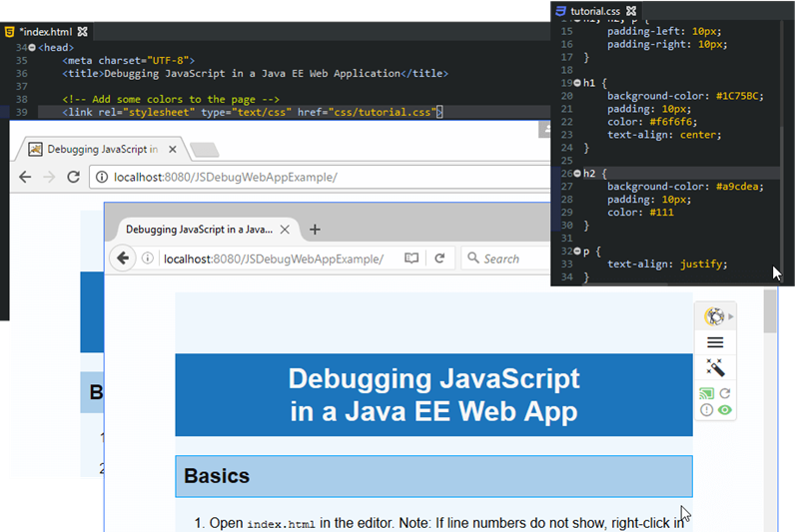Click the Firefox page vertical scrollbar thumb
Image resolution: width=799 pixels, height=532 pixels.
[769, 312]
